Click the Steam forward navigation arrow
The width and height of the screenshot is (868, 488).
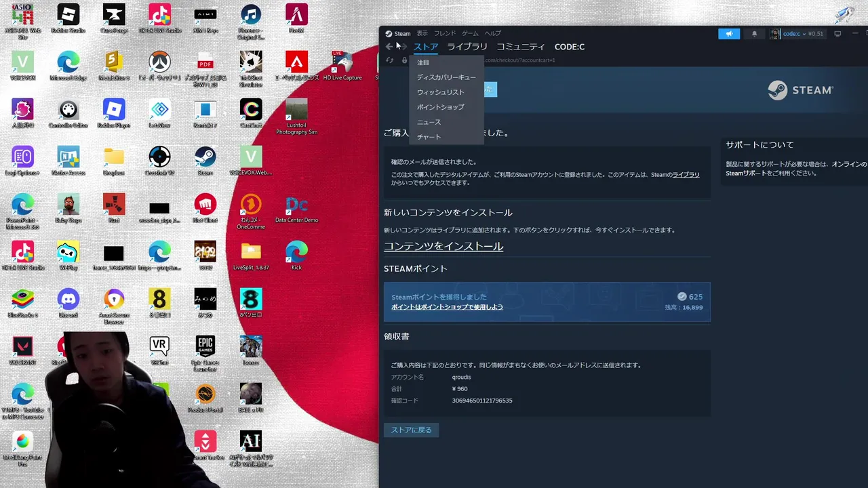(403, 47)
